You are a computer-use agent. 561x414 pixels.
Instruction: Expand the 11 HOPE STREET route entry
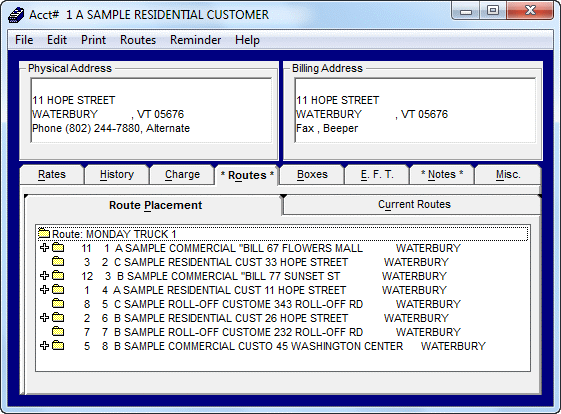coord(44,289)
